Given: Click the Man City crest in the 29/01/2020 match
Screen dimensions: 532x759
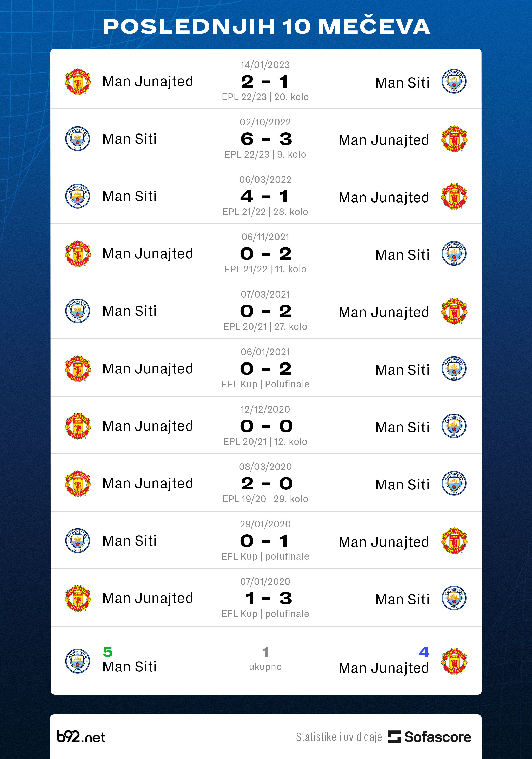Looking at the screenshot, I should click(78, 541).
